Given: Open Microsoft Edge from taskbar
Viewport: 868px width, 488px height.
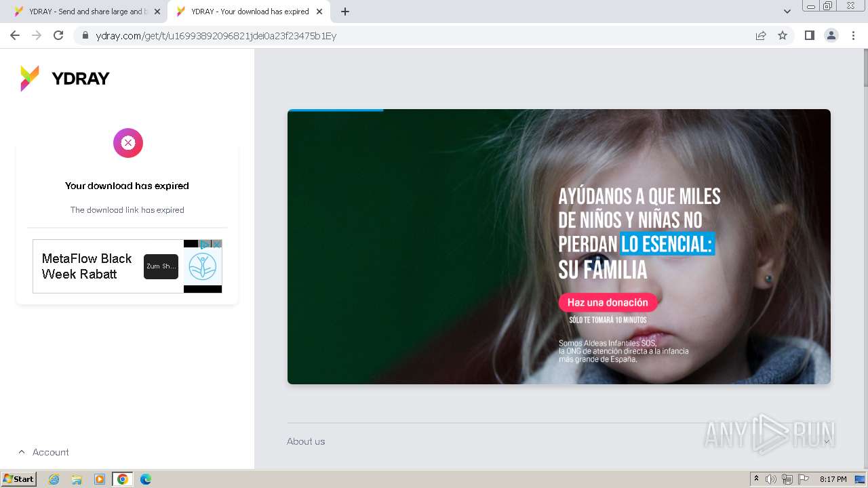Looking at the screenshot, I should click(146, 479).
